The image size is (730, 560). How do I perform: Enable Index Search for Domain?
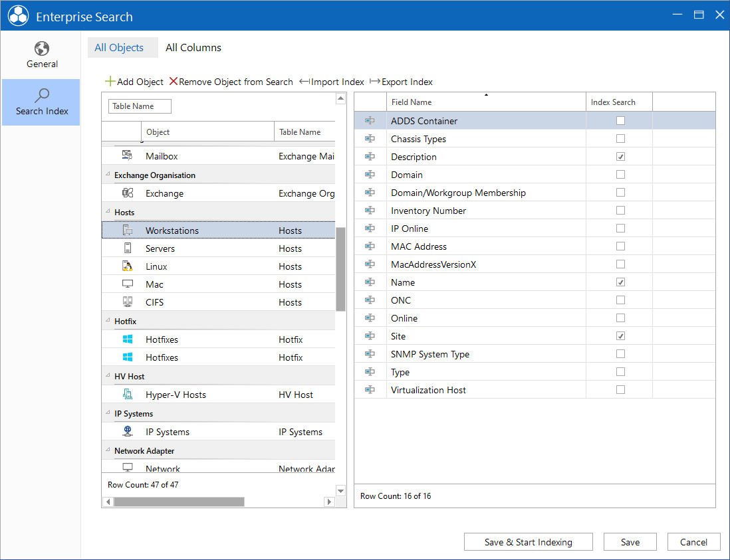click(x=620, y=175)
